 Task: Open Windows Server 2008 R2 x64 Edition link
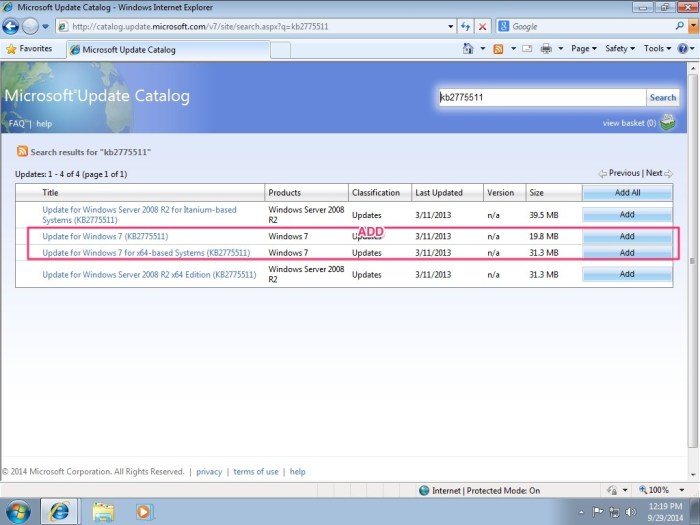(x=149, y=274)
